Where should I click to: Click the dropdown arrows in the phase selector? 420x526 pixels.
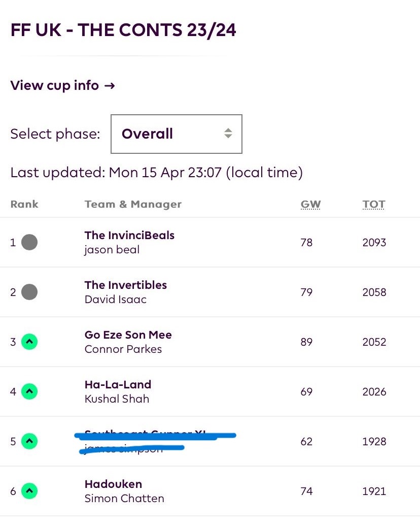pyautogui.click(x=228, y=134)
